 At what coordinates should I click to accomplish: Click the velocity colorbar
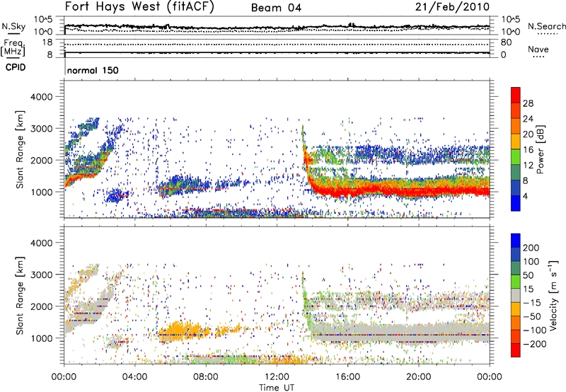[516, 295]
